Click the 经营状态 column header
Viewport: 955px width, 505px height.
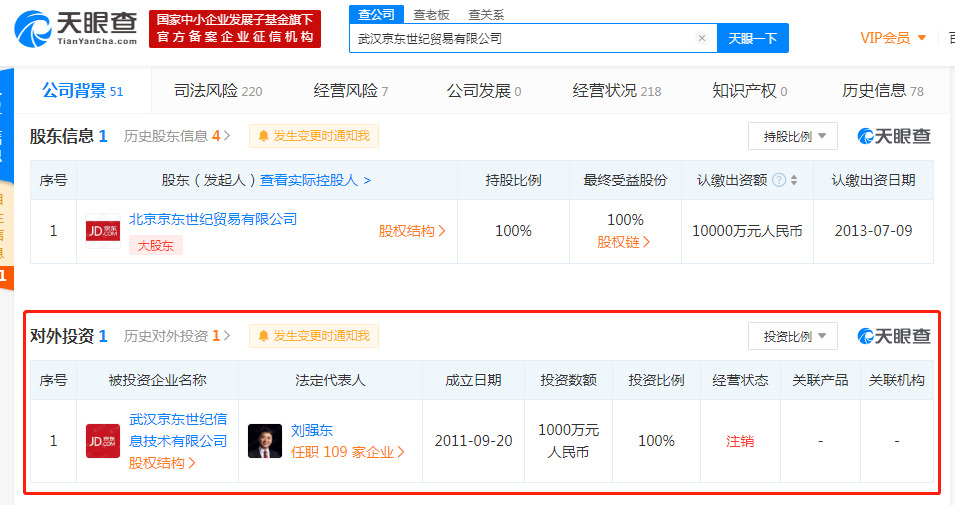tap(740, 380)
